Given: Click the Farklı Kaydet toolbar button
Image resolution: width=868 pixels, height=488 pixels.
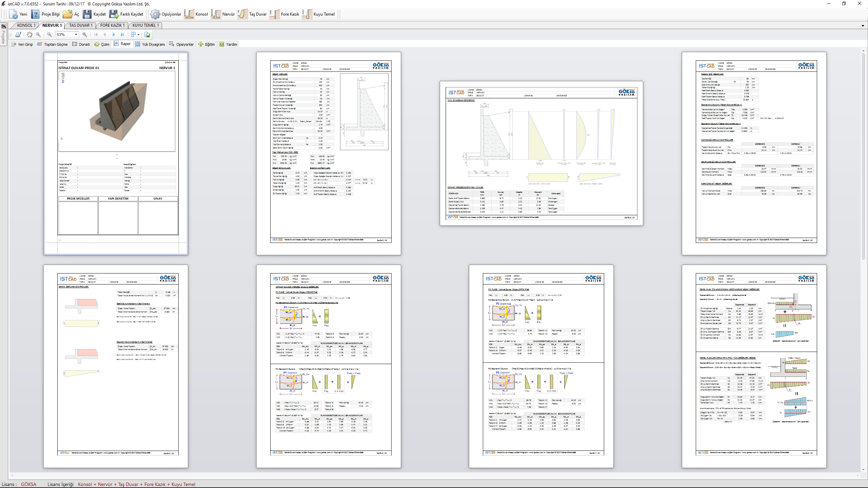Looking at the screenshot, I should [127, 14].
